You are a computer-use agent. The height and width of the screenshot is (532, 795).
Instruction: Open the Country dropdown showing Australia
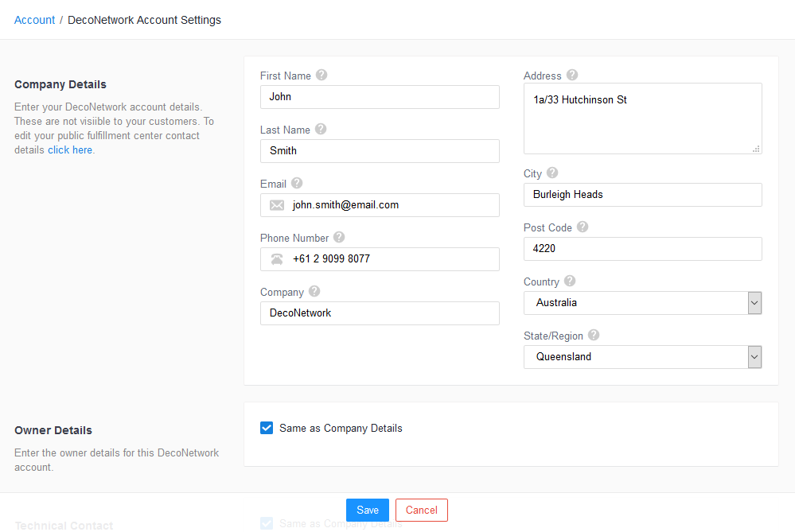click(753, 303)
